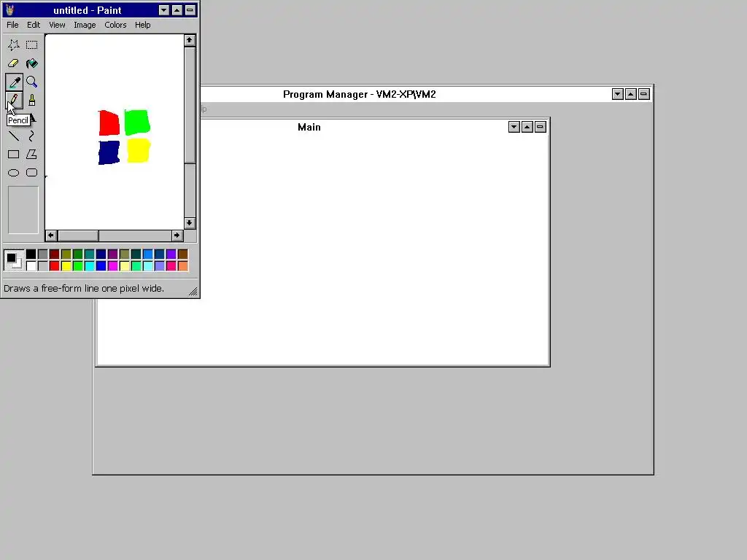Pick the brown color swatch
Image resolution: width=747 pixels, height=560 pixels.
183,254
